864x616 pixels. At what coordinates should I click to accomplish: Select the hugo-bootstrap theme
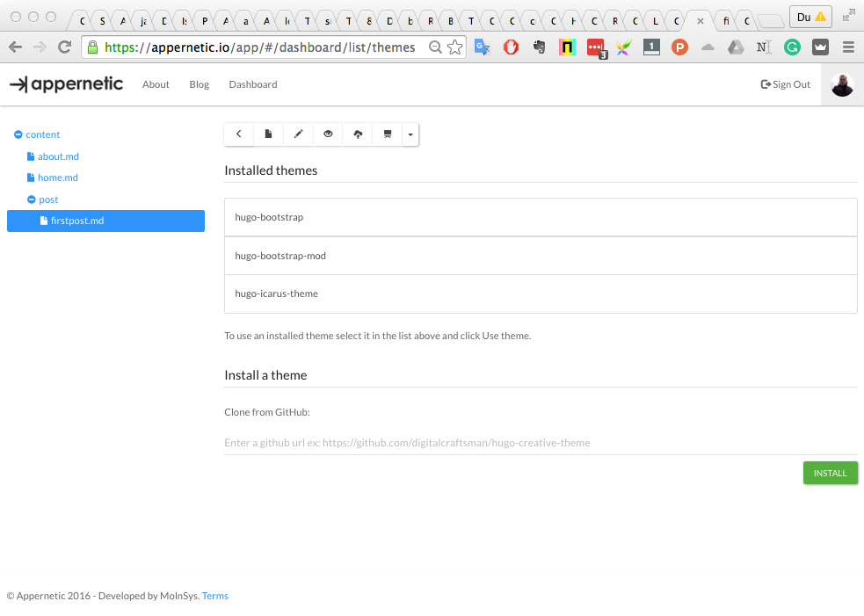click(541, 217)
